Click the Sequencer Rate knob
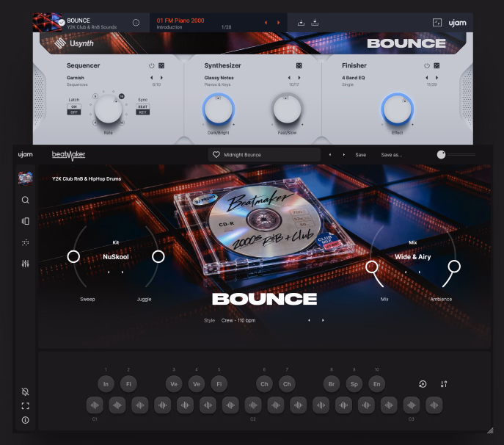This screenshot has height=445, width=504. tap(109, 109)
